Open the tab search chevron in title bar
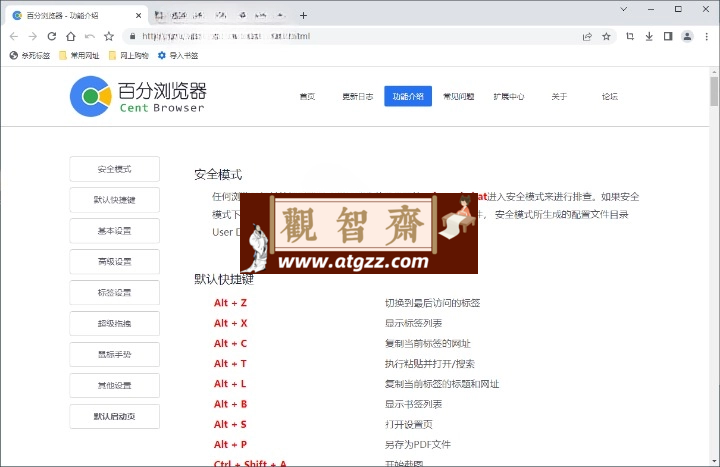 pyautogui.click(x=624, y=9)
